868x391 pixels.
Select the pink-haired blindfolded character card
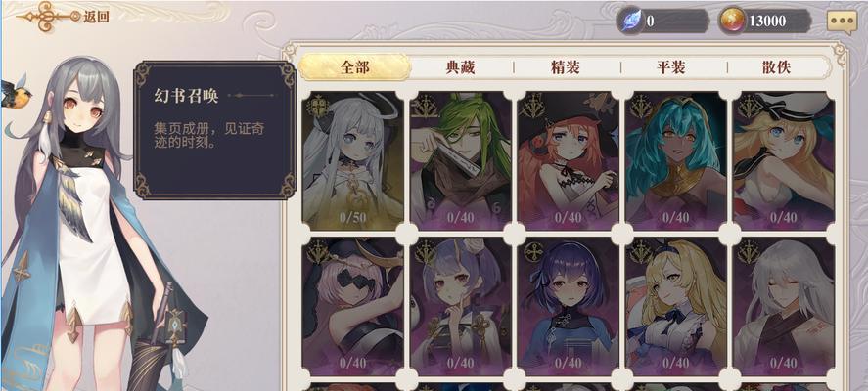[x=353, y=307]
